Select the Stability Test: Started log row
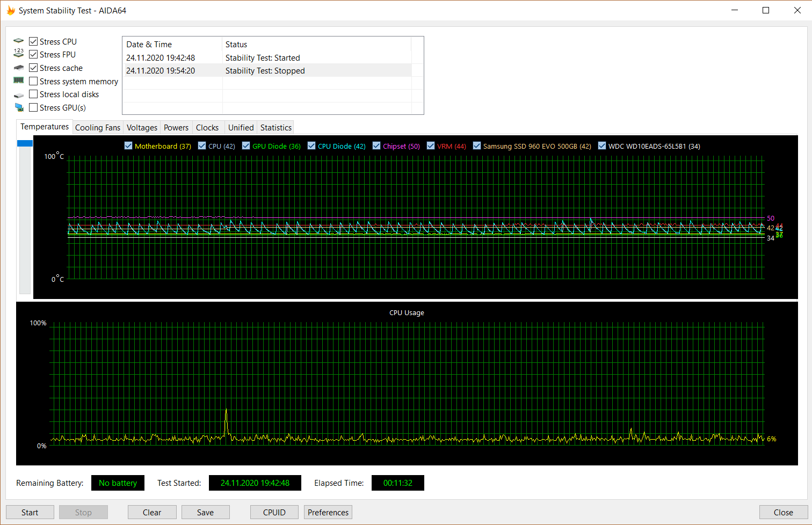This screenshot has height=525, width=812. [x=267, y=57]
